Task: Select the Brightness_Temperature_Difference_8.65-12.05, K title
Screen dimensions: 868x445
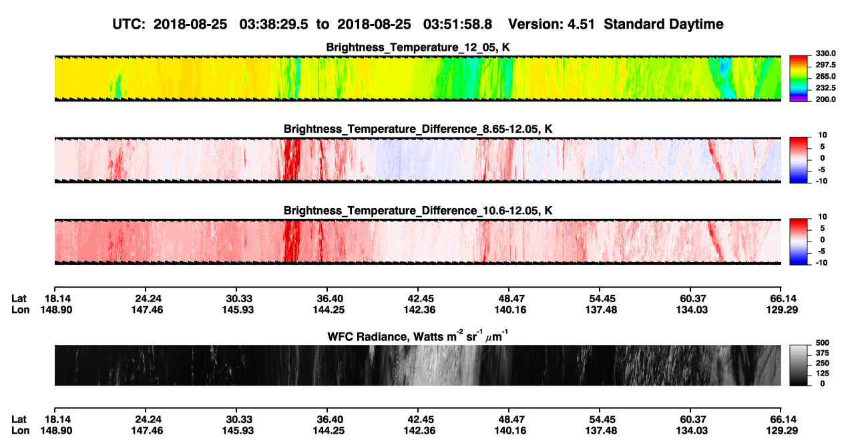Action: click(x=418, y=129)
